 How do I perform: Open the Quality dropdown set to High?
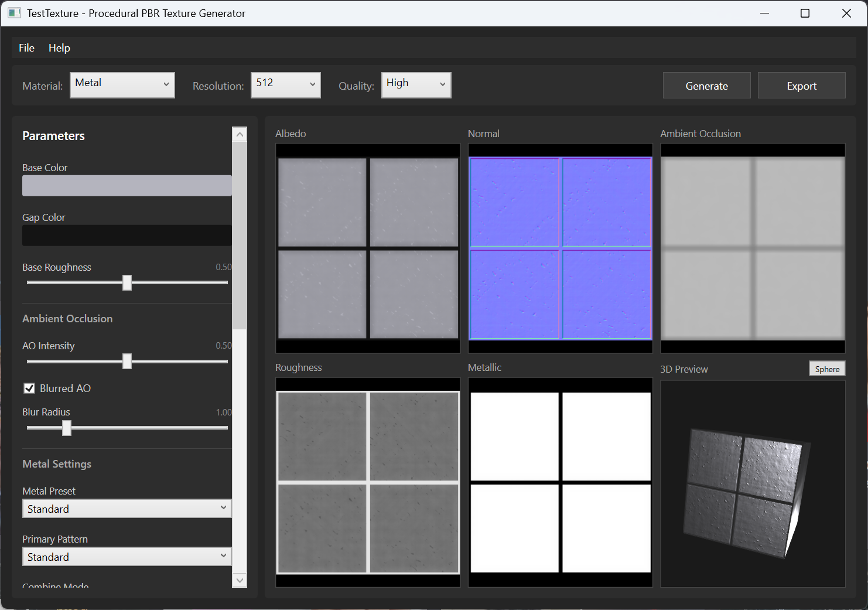coord(416,85)
